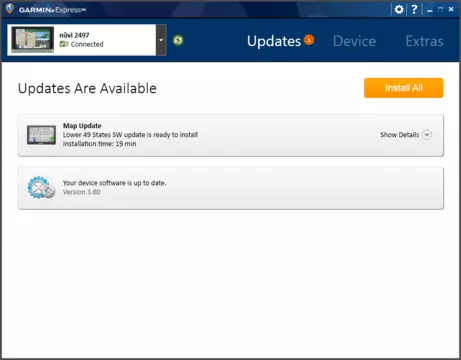Click the orange updates count badge
Screen dimensions: 461x360
(309, 40)
